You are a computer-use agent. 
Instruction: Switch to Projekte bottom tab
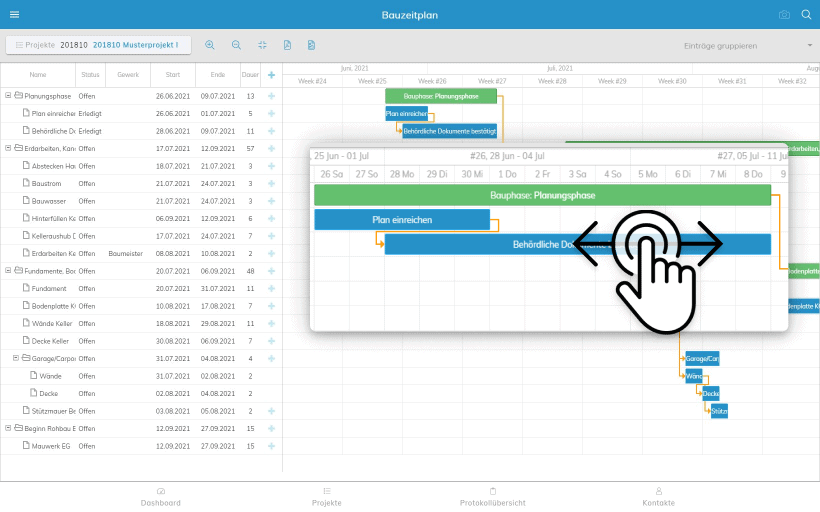pos(326,497)
